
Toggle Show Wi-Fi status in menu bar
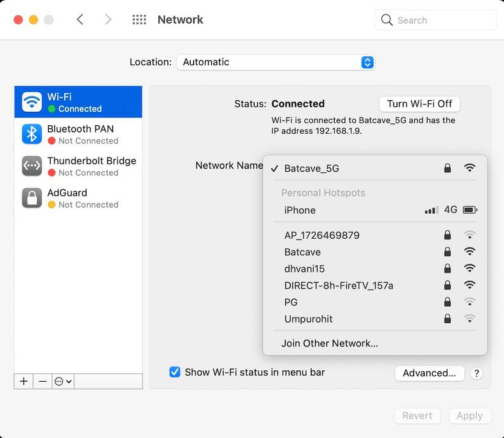point(175,371)
